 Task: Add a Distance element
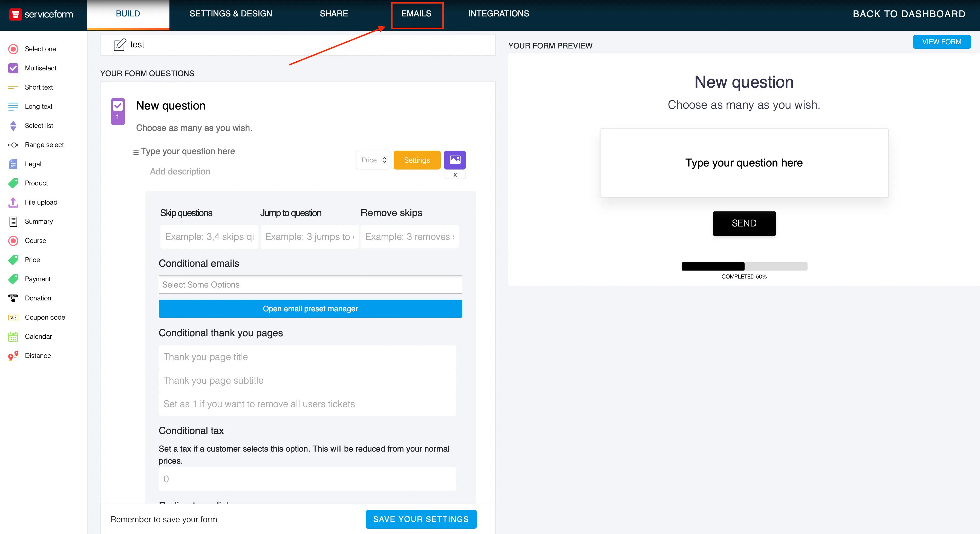(x=30, y=356)
